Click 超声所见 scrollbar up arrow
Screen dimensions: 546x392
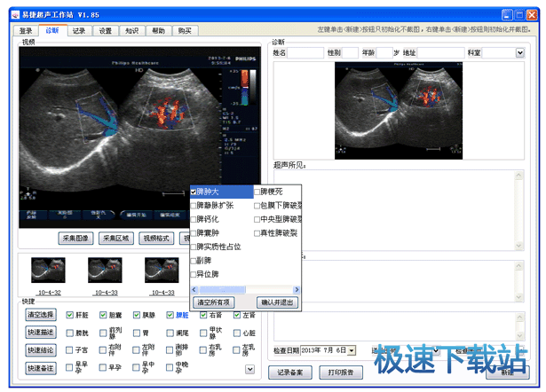(518, 176)
